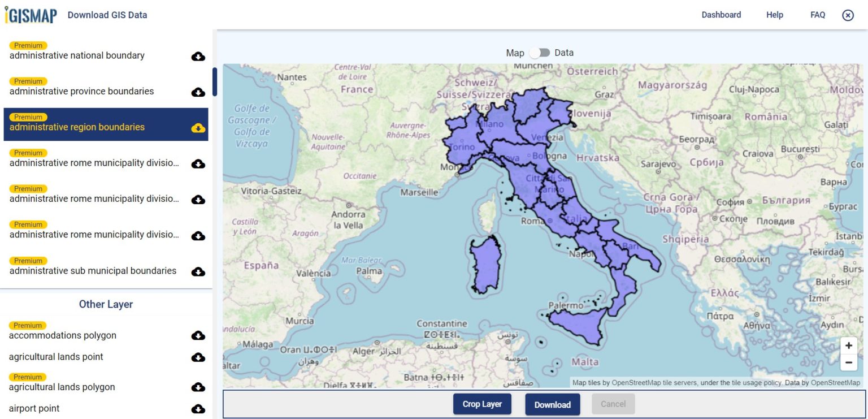Download the agricultural lands polygon layer

pos(198,387)
